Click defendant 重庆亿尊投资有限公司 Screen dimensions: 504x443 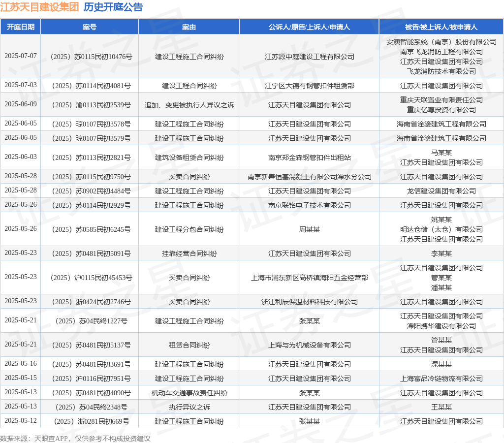pyautogui.click(x=441, y=110)
